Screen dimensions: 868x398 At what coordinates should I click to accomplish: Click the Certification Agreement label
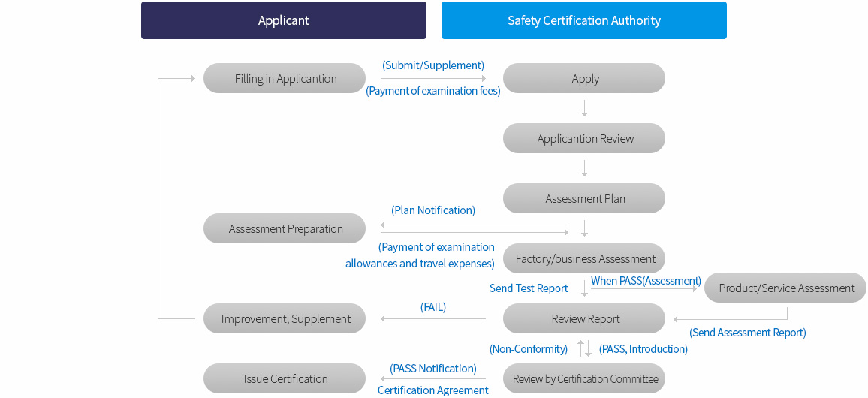(433, 390)
